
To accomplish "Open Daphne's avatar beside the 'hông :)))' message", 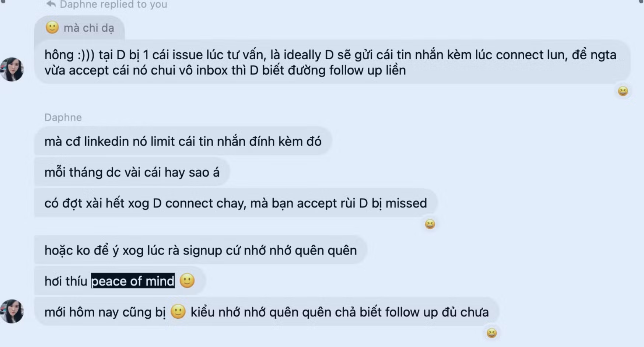I will 12,69.
